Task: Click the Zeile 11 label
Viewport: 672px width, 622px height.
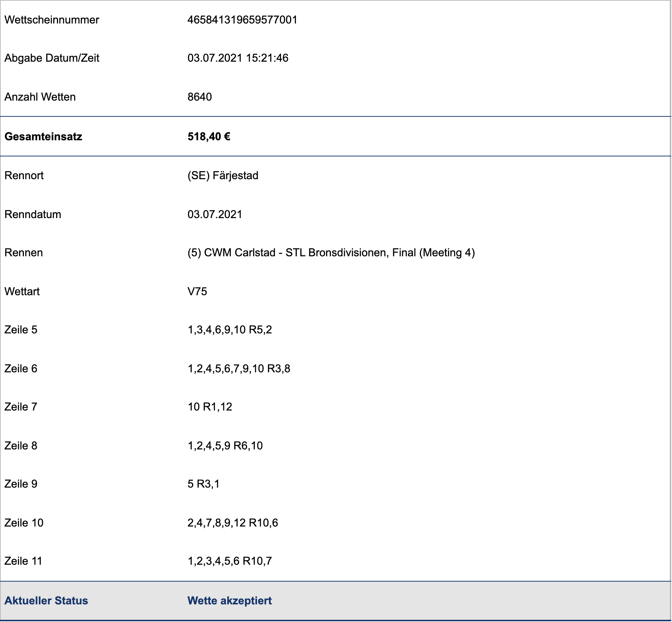Action: (23, 561)
